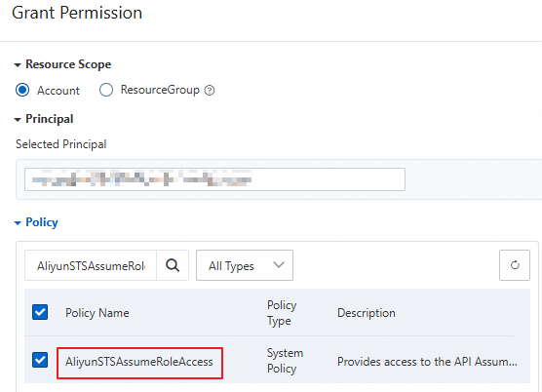The height and width of the screenshot is (392, 542).
Task: Select the Account radio button
Action: (22, 91)
